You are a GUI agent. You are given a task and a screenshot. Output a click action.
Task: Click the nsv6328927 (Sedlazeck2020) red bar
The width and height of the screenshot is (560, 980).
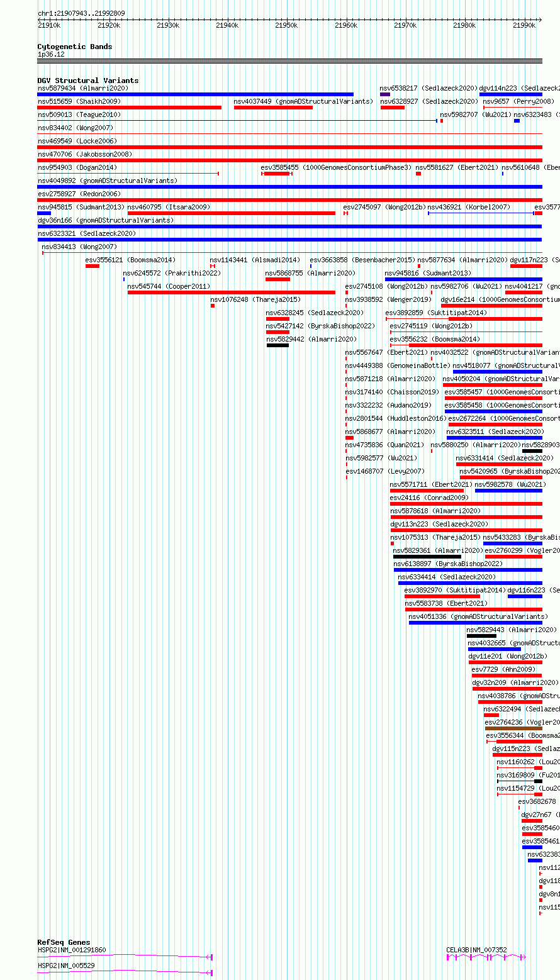coord(393,108)
